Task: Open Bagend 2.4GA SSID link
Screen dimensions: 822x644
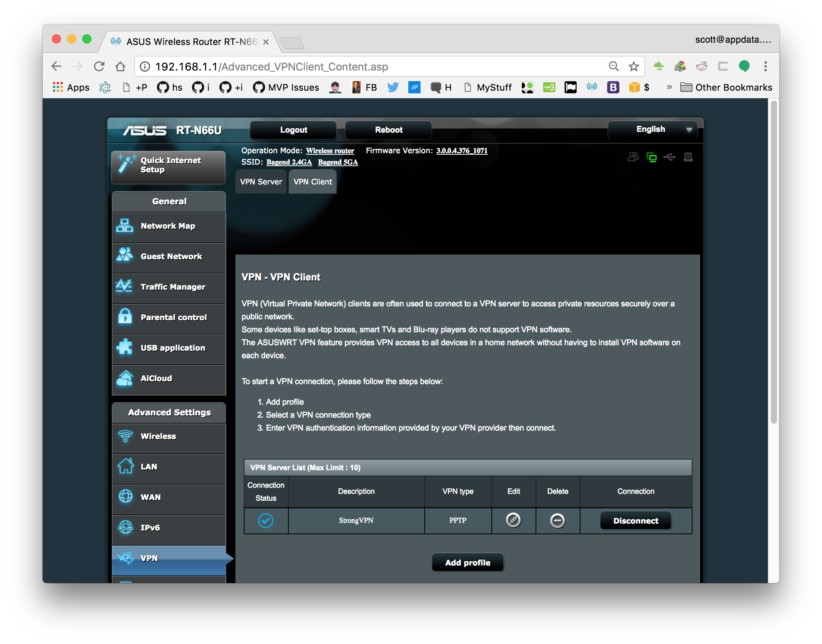Action: [289, 162]
